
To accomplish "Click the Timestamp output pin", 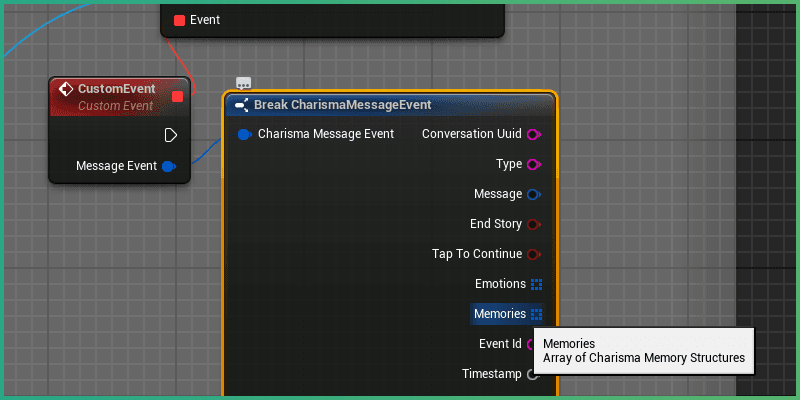I will coord(533,374).
